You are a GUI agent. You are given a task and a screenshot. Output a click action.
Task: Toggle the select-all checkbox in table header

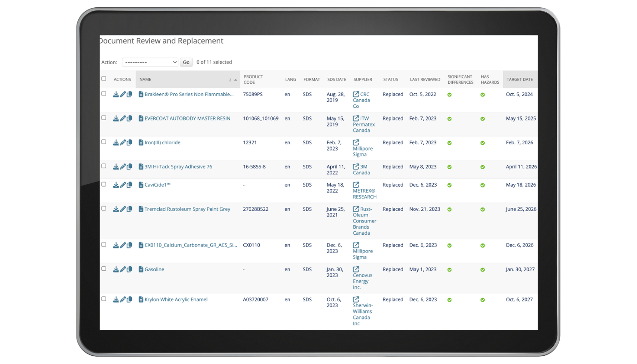104,79
